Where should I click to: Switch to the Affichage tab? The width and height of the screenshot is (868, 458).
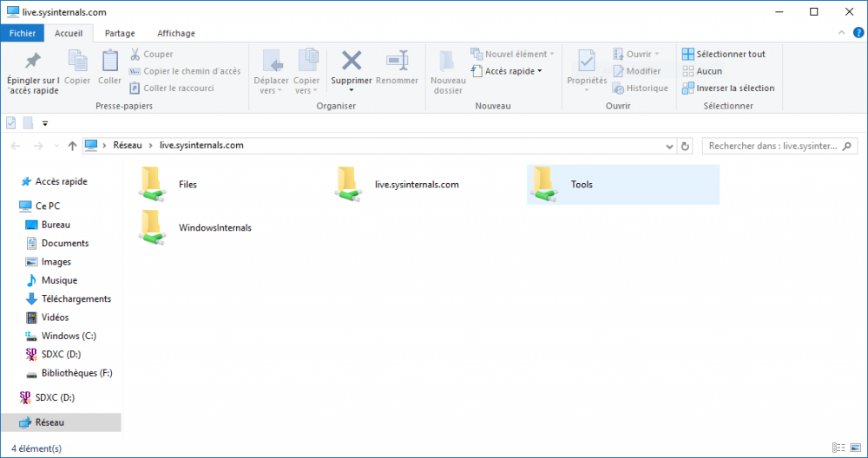tap(176, 33)
